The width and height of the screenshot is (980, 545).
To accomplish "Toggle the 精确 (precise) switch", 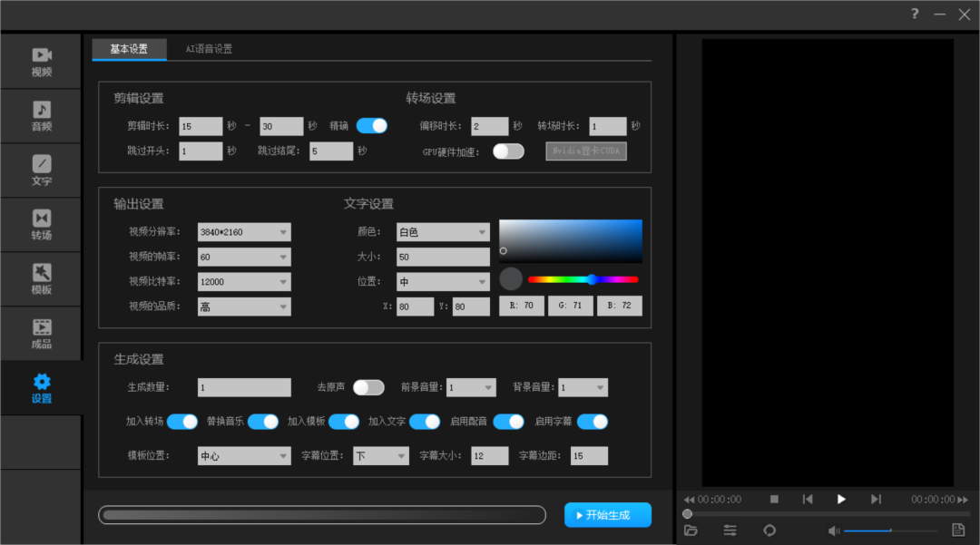I will (x=372, y=125).
